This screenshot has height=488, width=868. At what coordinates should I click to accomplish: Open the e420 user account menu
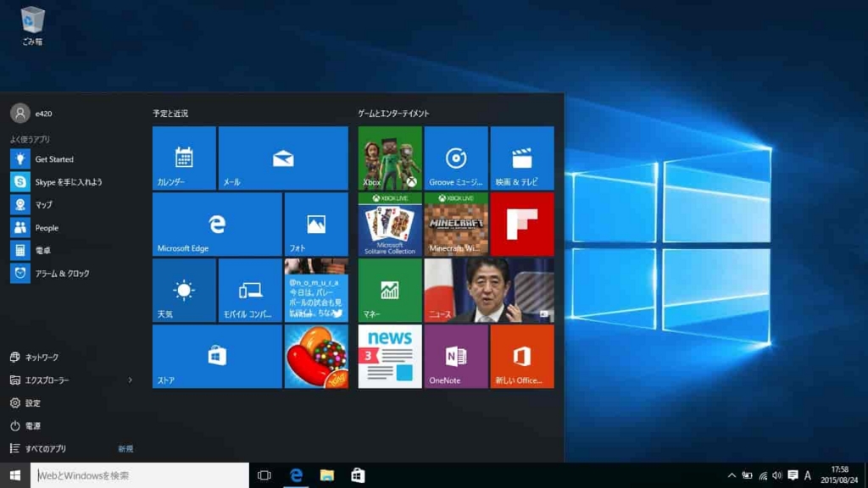[31, 114]
